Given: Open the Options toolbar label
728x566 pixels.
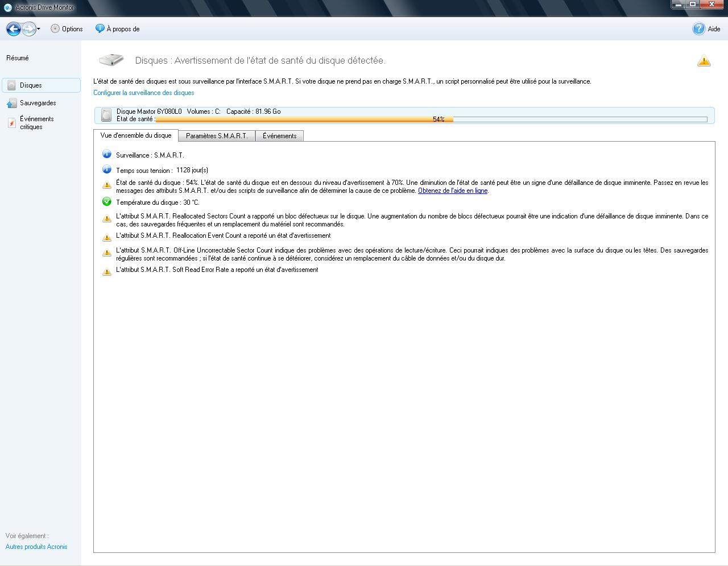Looking at the screenshot, I should click(x=72, y=29).
